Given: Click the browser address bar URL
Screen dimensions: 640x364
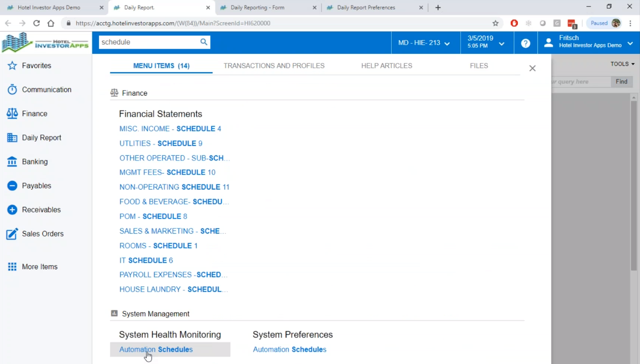Looking at the screenshot, I should pos(173,23).
